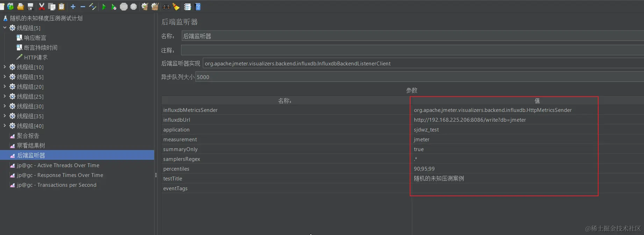Open Help with question mark icon
The image size is (644, 235).
198,7
